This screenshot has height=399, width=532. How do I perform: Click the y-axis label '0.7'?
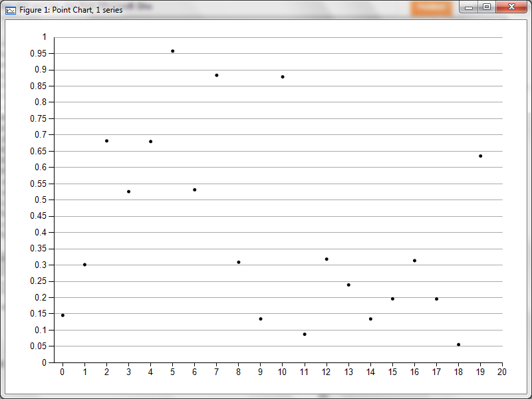click(x=41, y=135)
